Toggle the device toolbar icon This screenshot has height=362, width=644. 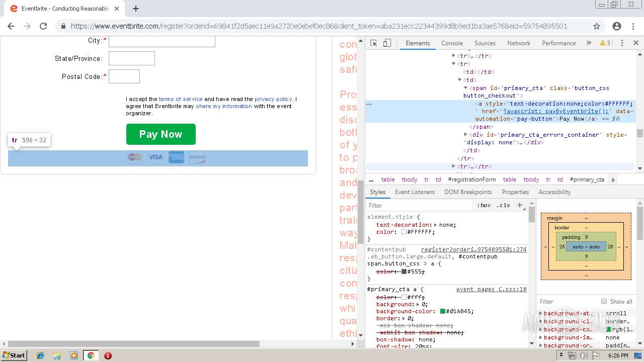pos(387,43)
